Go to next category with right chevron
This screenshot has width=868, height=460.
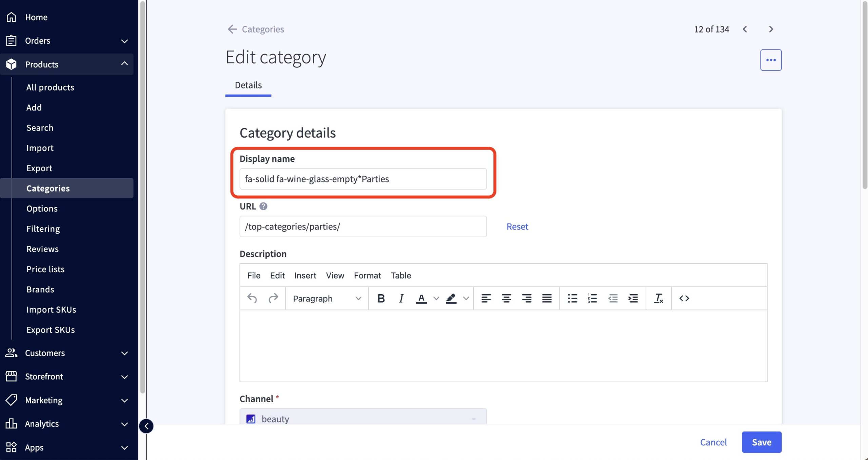pos(771,29)
